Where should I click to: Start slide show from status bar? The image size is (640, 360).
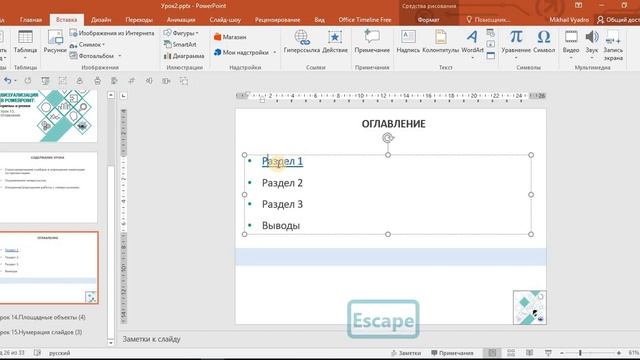click(548, 353)
